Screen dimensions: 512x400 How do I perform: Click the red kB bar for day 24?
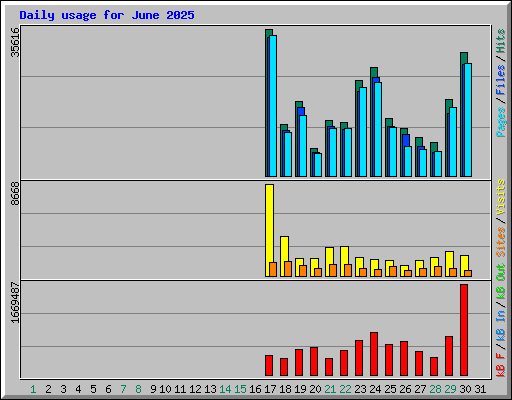(x=374, y=354)
